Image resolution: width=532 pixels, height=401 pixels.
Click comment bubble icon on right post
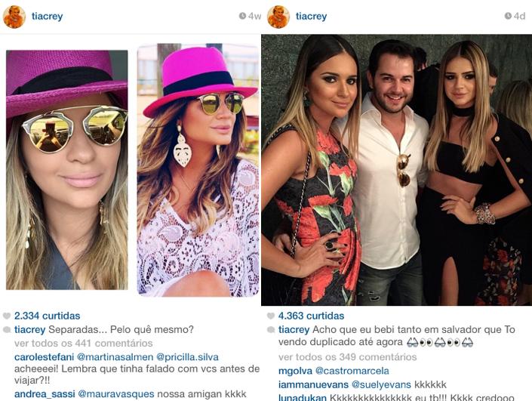[271, 330]
